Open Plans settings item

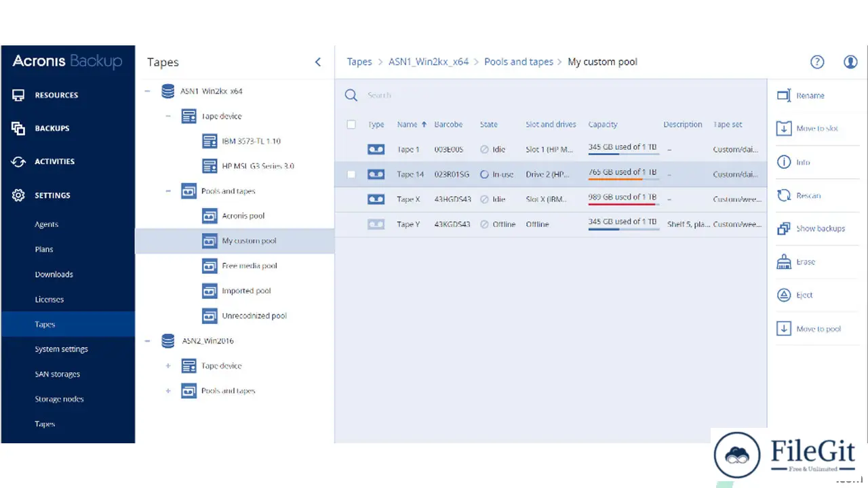point(44,249)
